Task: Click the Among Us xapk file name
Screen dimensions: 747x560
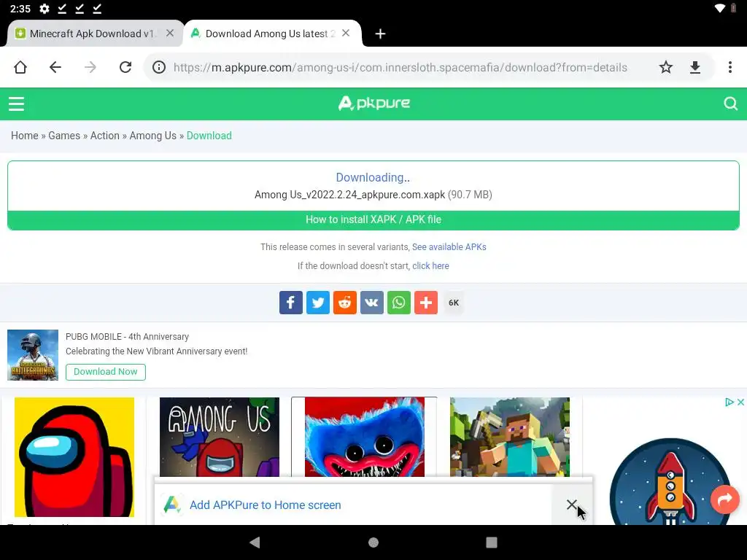Action: pyautogui.click(x=349, y=195)
